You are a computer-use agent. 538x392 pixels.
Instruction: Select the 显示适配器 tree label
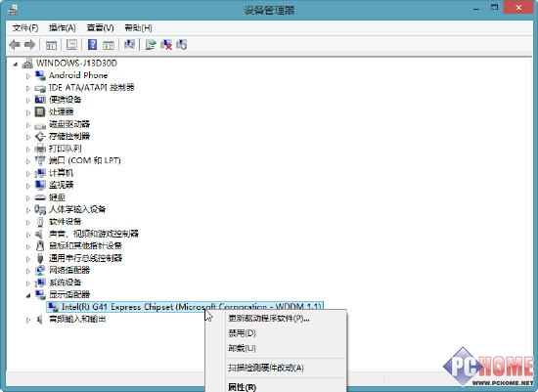point(69,294)
